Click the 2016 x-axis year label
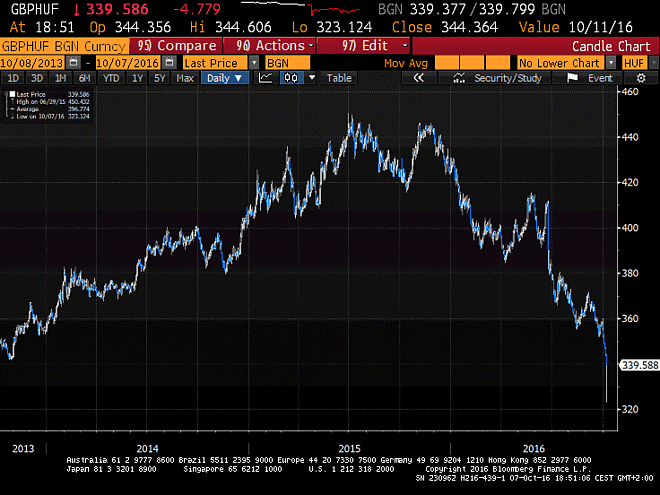The width and height of the screenshot is (660, 495). [x=533, y=449]
